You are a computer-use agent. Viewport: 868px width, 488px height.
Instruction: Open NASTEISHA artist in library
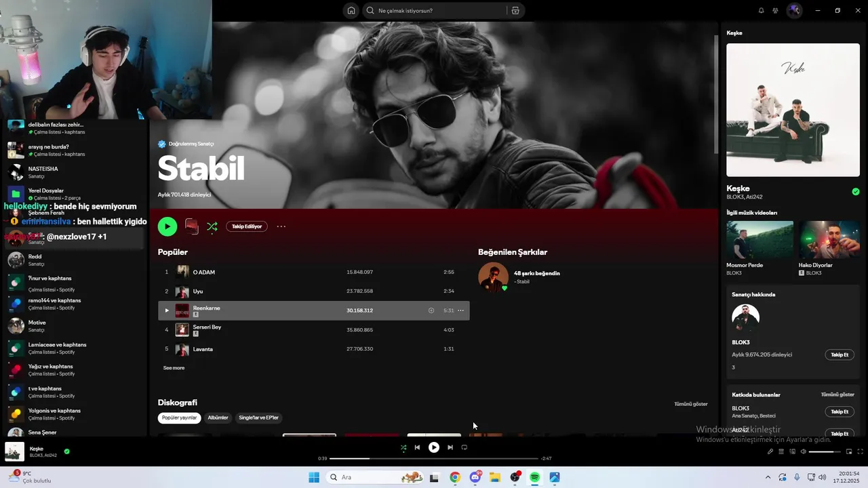click(x=75, y=172)
